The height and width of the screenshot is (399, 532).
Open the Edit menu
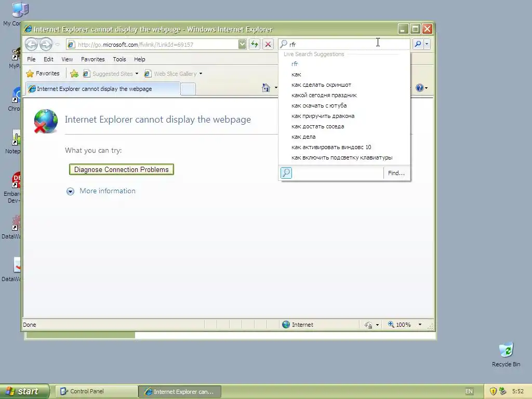(48, 59)
